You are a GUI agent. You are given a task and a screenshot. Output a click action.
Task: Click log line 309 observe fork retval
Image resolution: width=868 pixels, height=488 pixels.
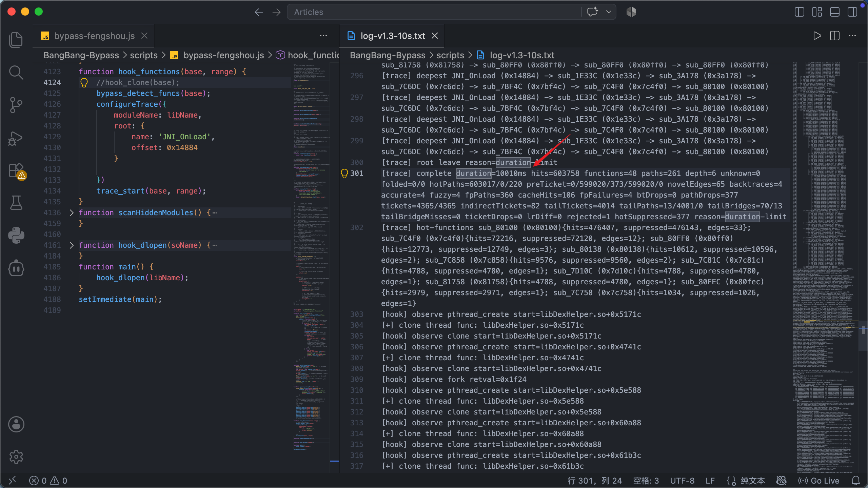454,379
